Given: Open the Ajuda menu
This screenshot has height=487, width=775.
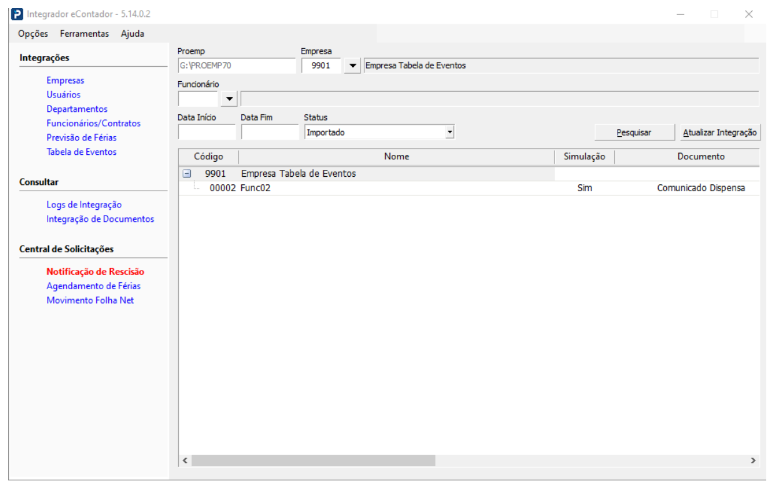Looking at the screenshot, I should [132, 34].
